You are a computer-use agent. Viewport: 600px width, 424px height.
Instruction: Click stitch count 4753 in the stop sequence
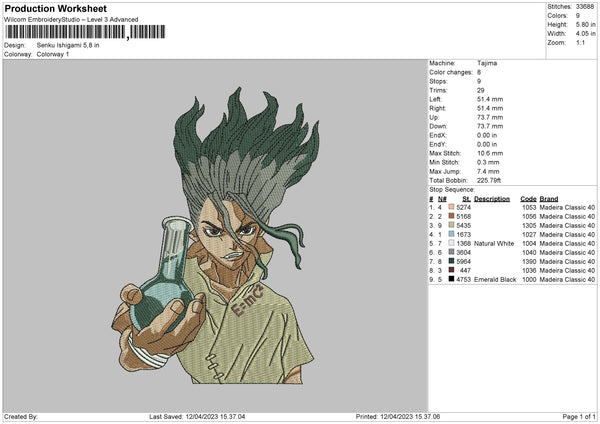463,279
